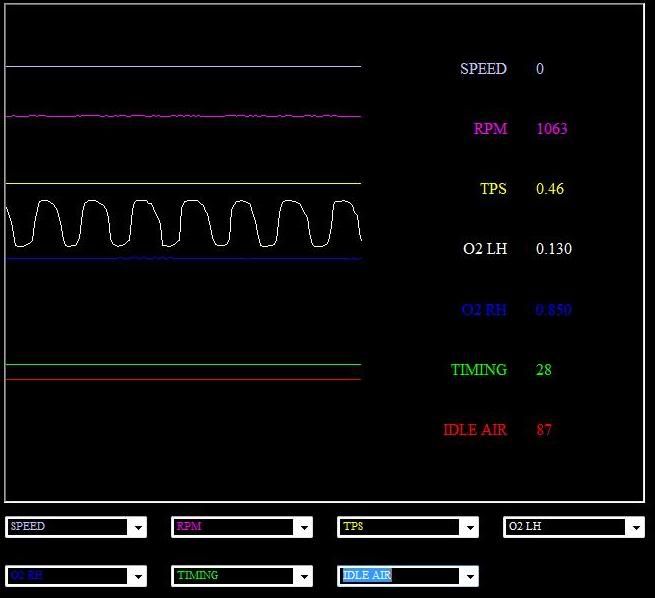This screenshot has width=655, height=598.
Task: Expand the RPM channel dropdown
Action: [x=303, y=527]
